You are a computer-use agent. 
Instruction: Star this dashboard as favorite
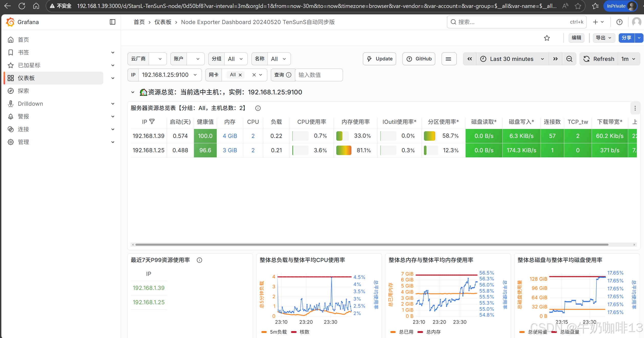(x=547, y=38)
